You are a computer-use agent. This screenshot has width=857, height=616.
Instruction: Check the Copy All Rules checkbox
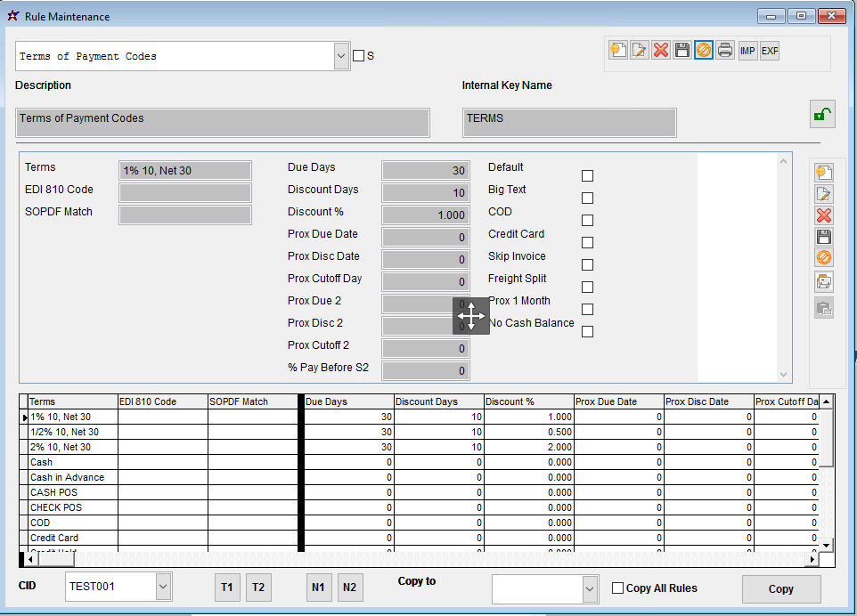tap(617, 588)
